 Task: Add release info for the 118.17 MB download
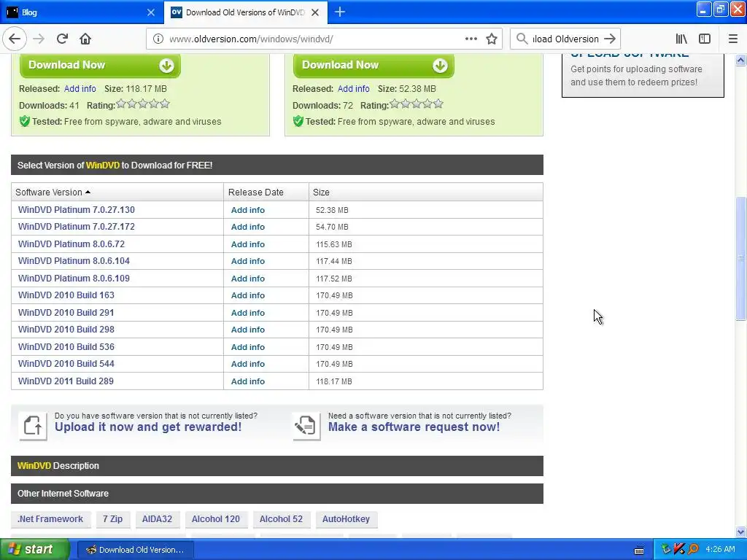click(80, 88)
